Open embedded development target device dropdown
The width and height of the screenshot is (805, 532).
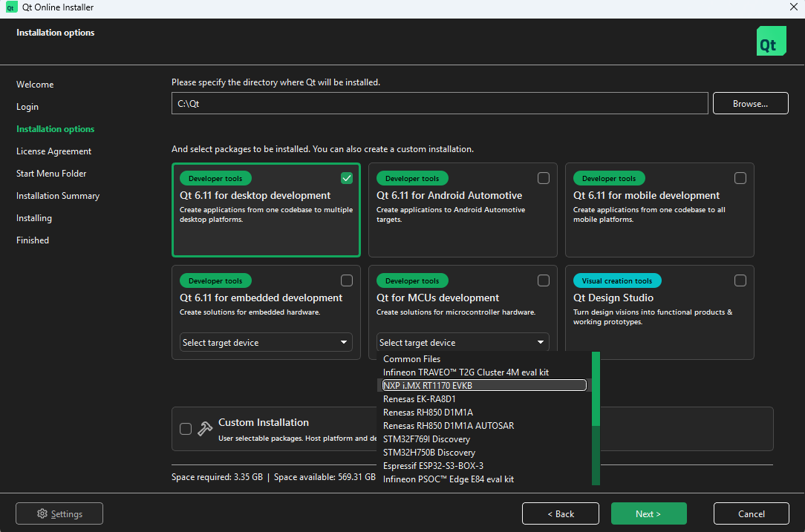pos(266,342)
